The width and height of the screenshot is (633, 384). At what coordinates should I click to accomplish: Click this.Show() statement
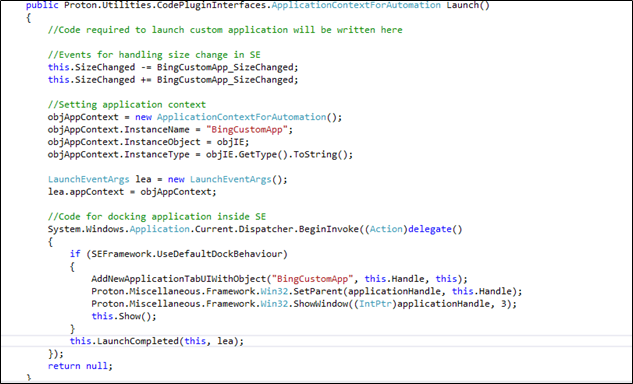pos(124,316)
